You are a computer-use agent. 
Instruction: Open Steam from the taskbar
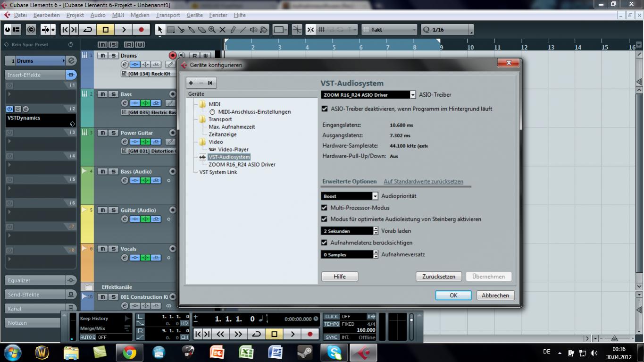(x=304, y=352)
